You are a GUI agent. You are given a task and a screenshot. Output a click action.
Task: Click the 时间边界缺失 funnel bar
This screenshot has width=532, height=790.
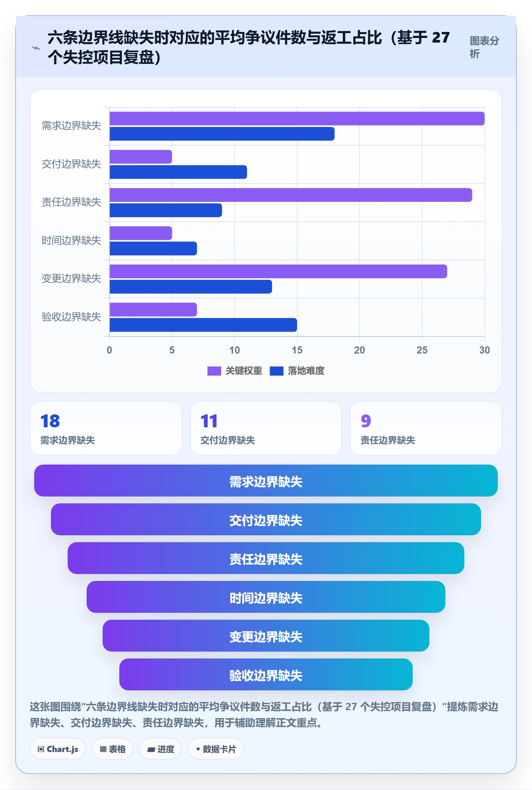point(266,597)
